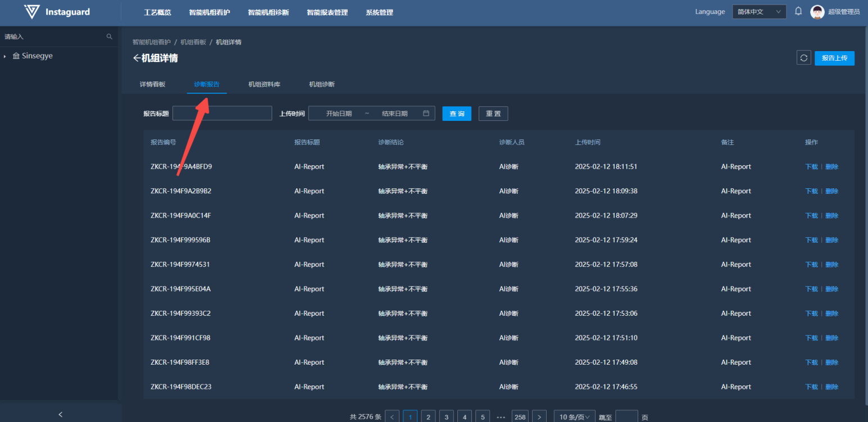Open the Language dropdown 简体中文
The width and height of the screenshot is (868, 422).
[758, 12]
